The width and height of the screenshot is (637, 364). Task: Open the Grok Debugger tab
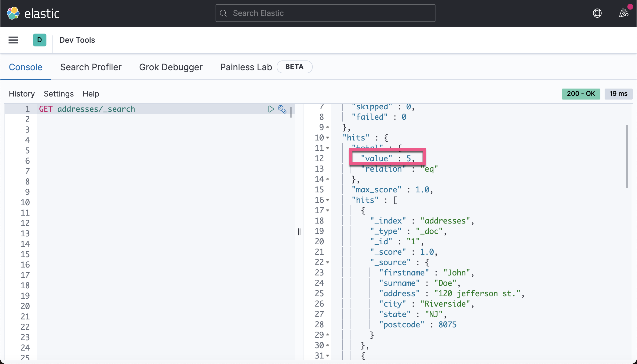(171, 67)
